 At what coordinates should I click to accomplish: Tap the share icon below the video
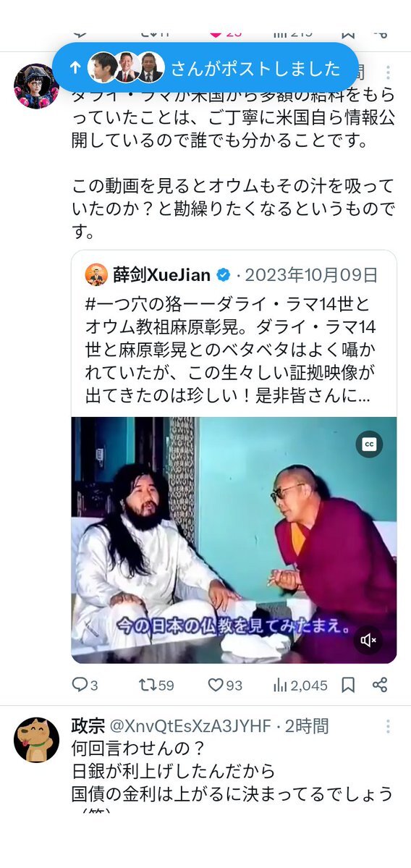(x=380, y=685)
